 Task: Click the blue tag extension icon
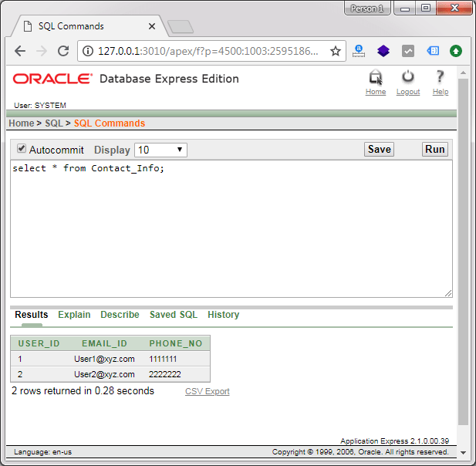pyautogui.click(x=433, y=51)
